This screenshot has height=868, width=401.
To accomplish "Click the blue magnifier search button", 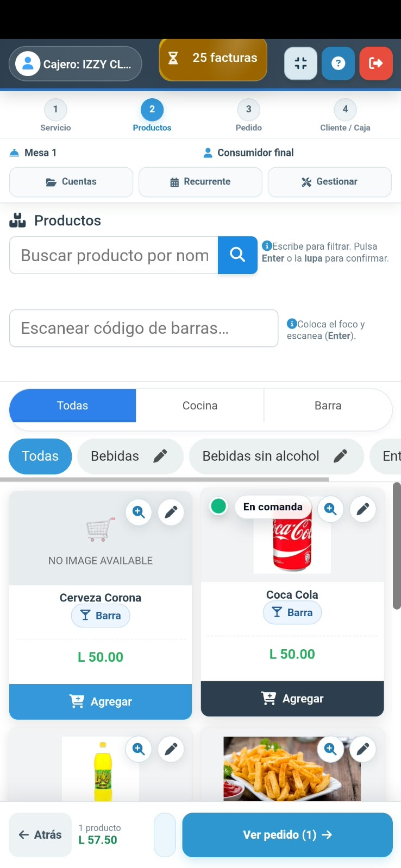I will (x=237, y=255).
